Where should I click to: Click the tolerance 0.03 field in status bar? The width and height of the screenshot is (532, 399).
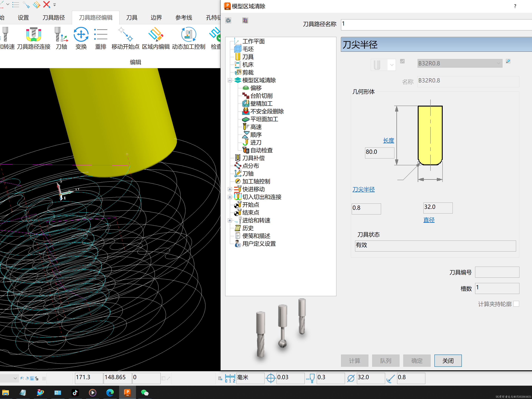pos(290,378)
